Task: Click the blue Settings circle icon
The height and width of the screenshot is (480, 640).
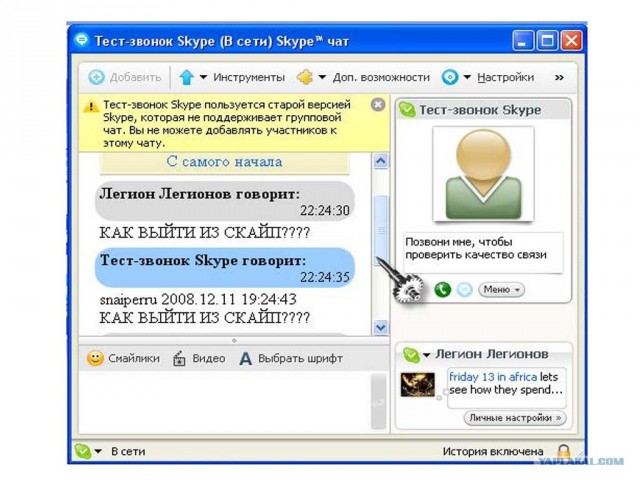Action: 450,77
